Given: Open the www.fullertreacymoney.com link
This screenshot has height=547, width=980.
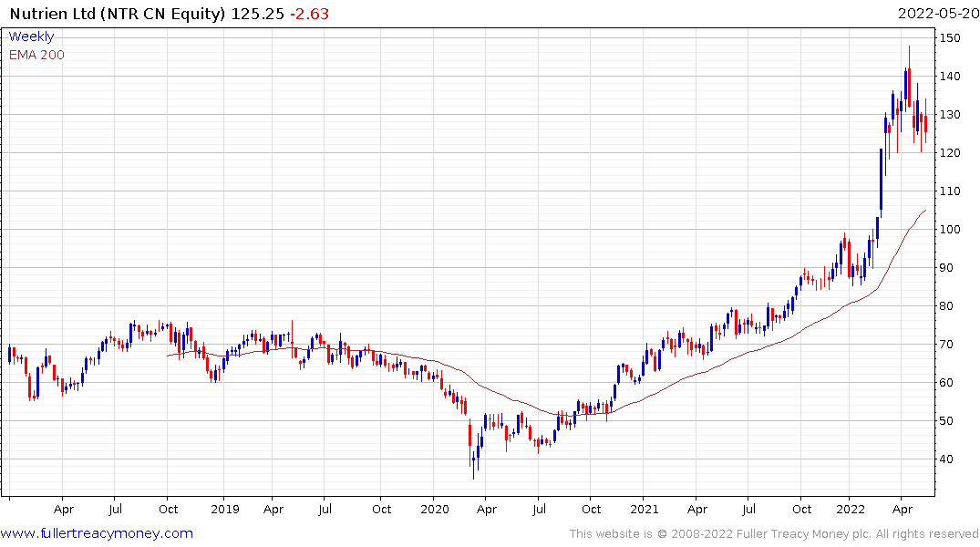Looking at the screenshot, I should point(97,533).
